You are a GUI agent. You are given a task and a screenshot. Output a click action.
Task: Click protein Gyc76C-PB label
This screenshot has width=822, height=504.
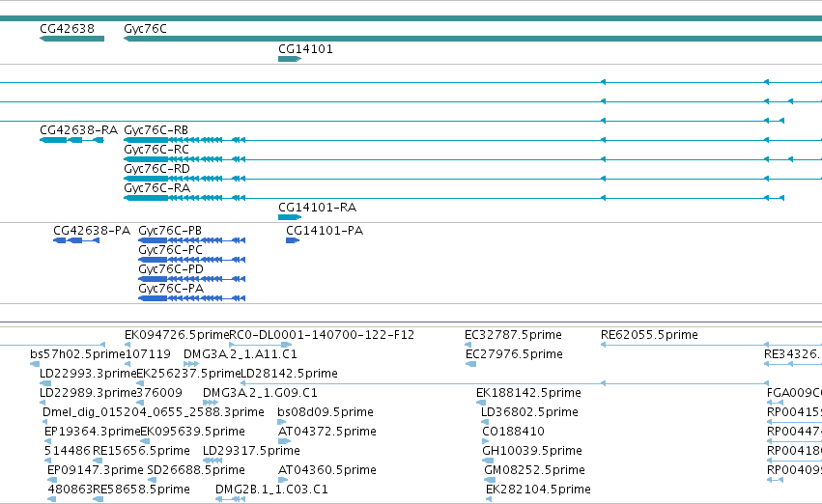click(170, 231)
